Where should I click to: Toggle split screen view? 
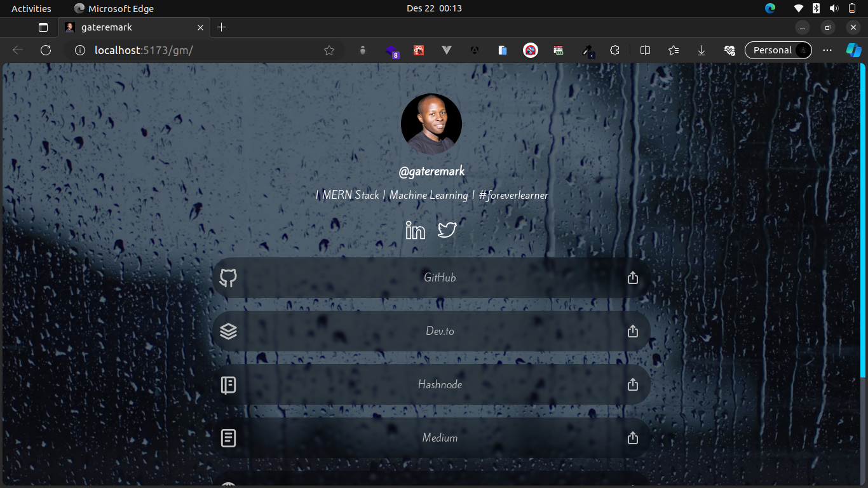(x=646, y=50)
